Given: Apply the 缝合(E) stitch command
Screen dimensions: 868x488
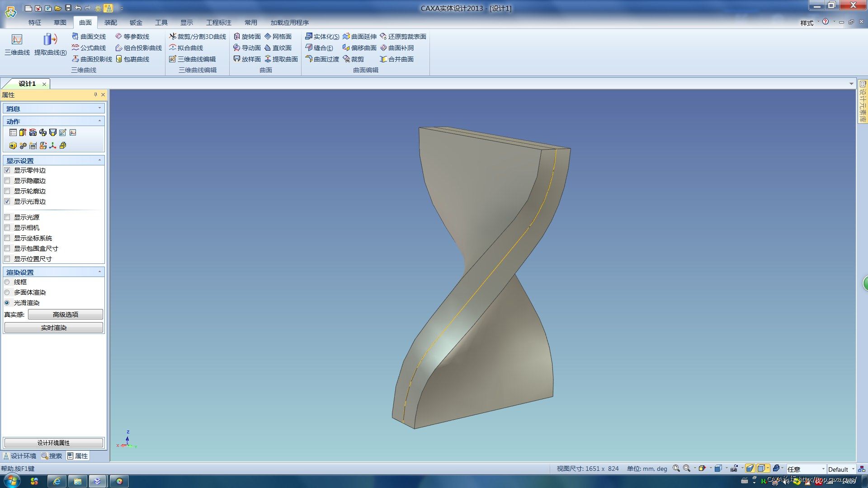Looking at the screenshot, I should (x=319, y=48).
